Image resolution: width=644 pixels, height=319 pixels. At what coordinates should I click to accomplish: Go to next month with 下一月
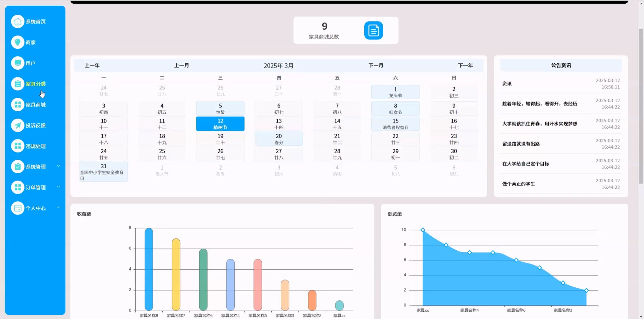pyautogui.click(x=375, y=66)
